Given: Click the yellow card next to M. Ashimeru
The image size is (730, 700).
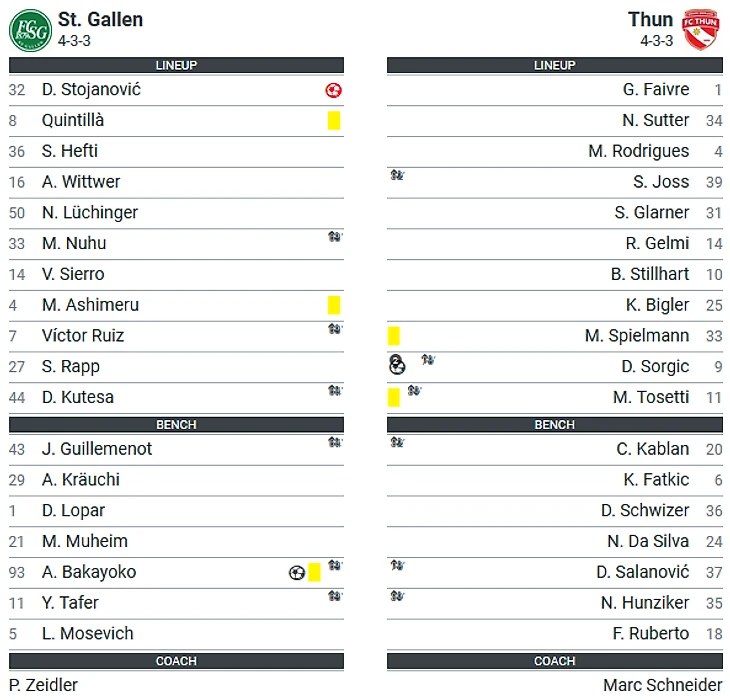Looking at the screenshot, I should point(334,305).
